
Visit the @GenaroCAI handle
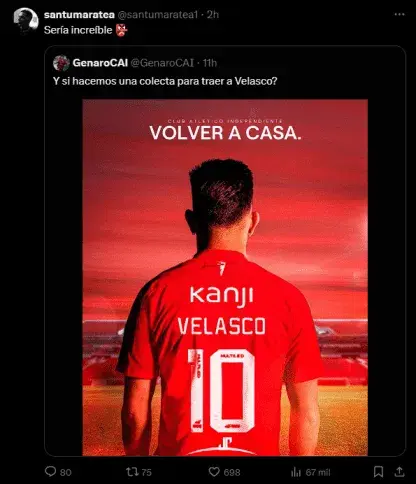click(x=162, y=63)
